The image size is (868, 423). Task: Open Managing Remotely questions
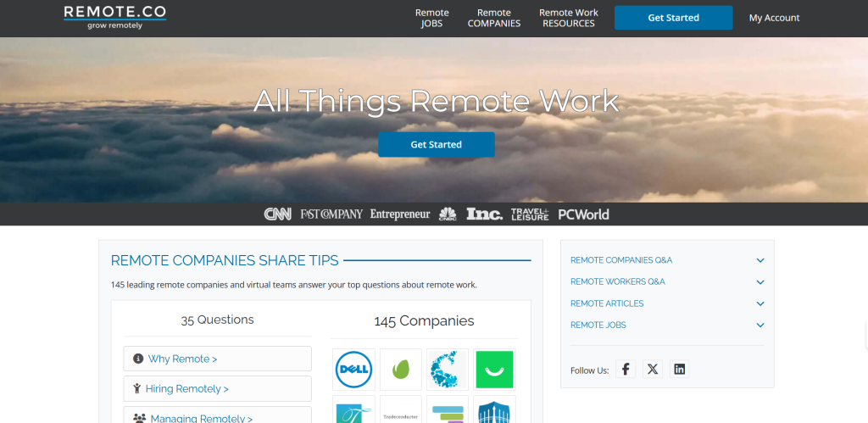tap(218, 415)
